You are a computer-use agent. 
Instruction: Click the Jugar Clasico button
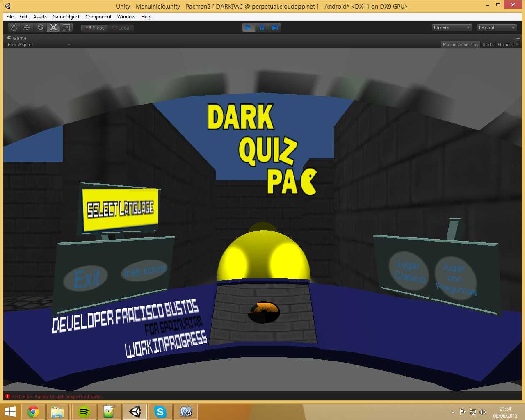[x=409, y=272]
